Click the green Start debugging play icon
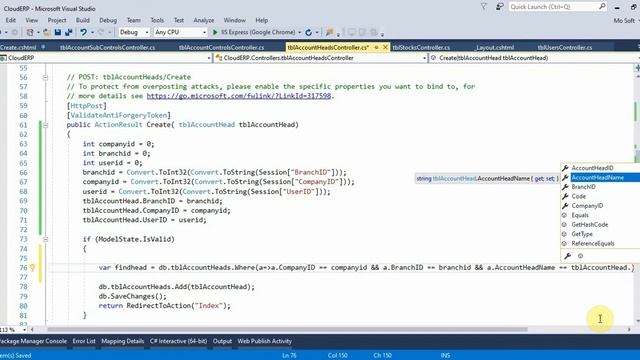 pyautogui.click(x=215, y=32)
